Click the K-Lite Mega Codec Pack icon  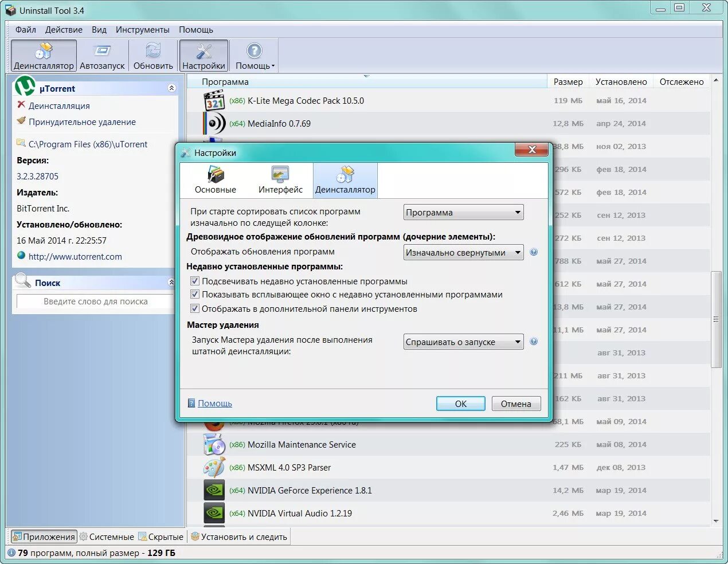point(214,100)
